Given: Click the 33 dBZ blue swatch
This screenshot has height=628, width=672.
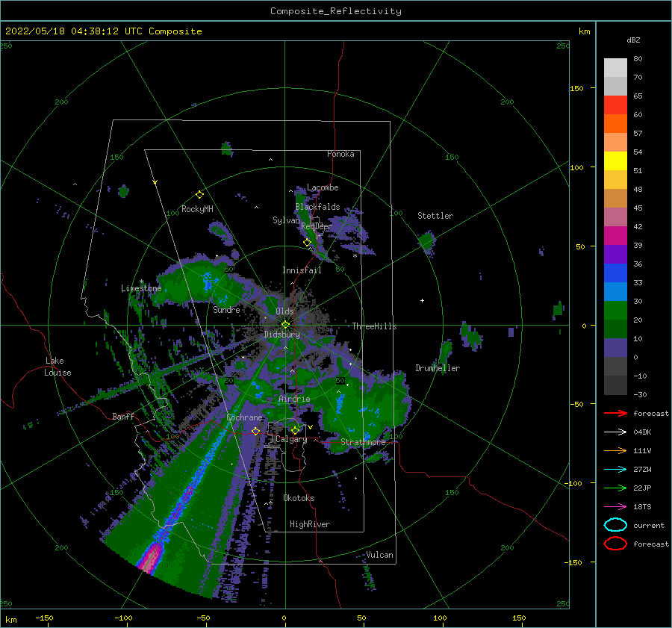Looking at the screenshot, I should (x=615, y=273).
